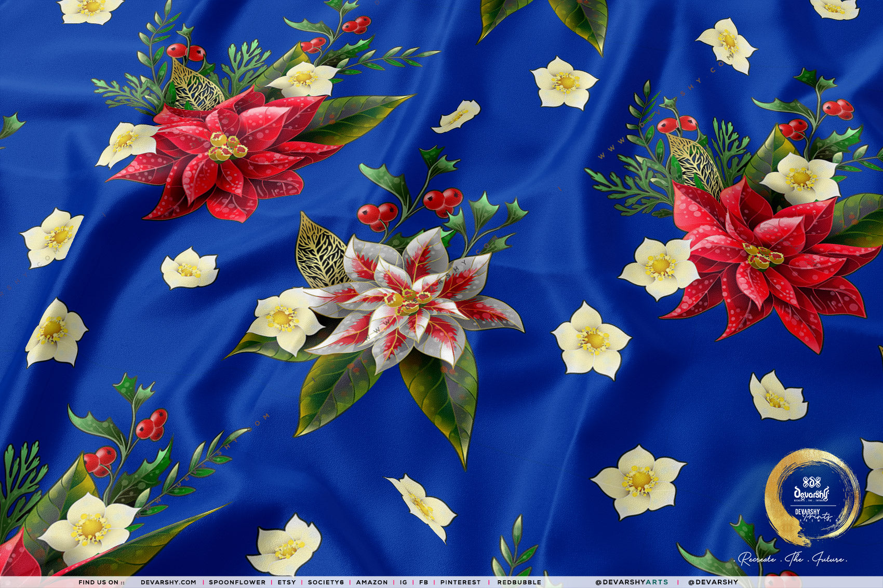Open the PINTEREST footer link
This screenshot has height=588, width=883.
(x=461, y=582)
